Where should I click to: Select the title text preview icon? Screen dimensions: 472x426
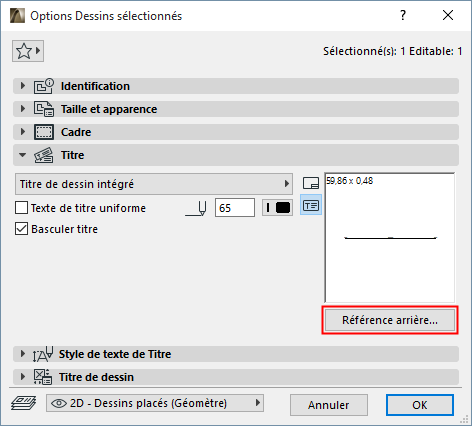pyautogui.click(x=311, y=205)
